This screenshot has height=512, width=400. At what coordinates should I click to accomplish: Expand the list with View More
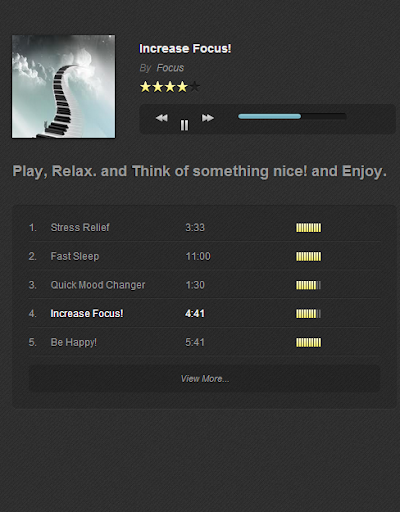click(204, 379)
